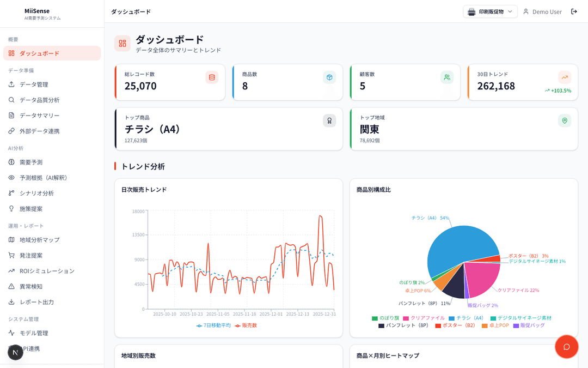Toggle 7日移動平均 series in chart legend

coord(214,325)
